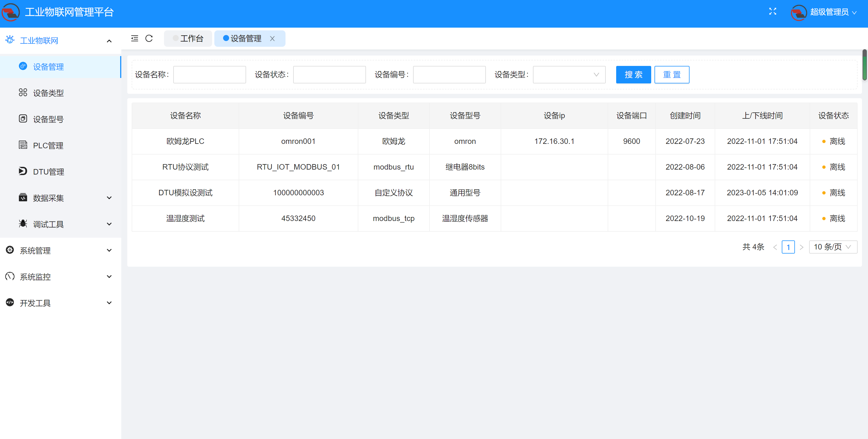Expand the 开发工具 menu chevron
The width and height of the screenshot is (868, 439).
[109, 303]
